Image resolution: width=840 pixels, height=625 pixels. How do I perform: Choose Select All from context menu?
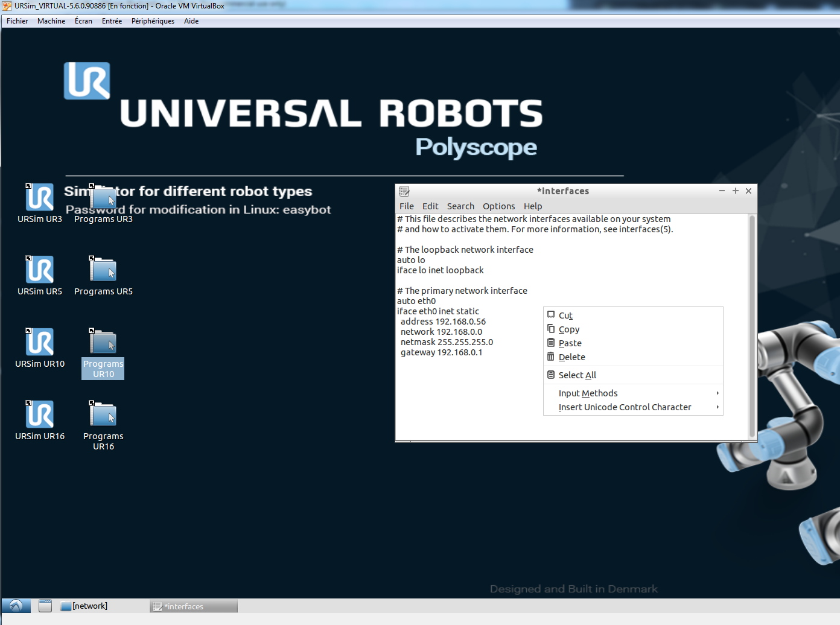pyautogui.click(x=633, y=375)
